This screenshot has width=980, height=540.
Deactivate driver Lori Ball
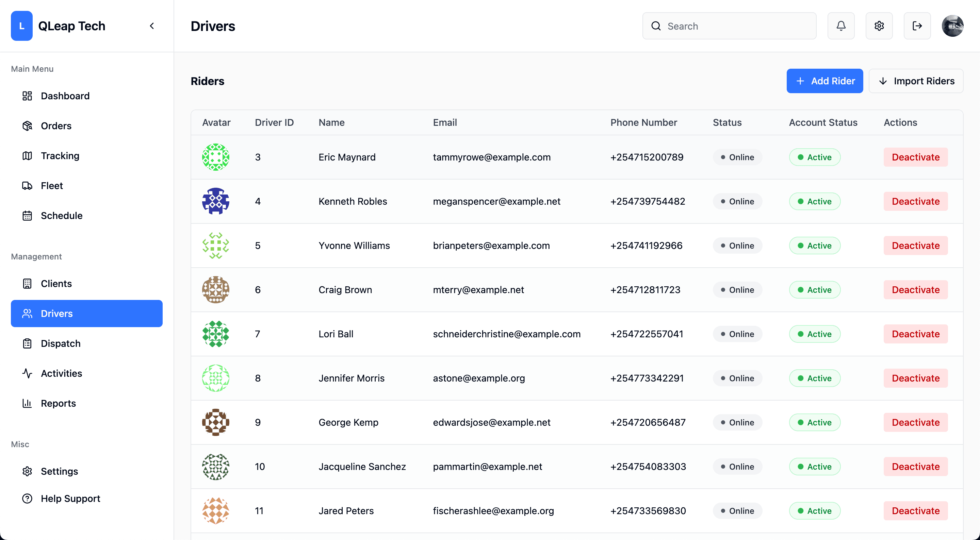[915, 334]
